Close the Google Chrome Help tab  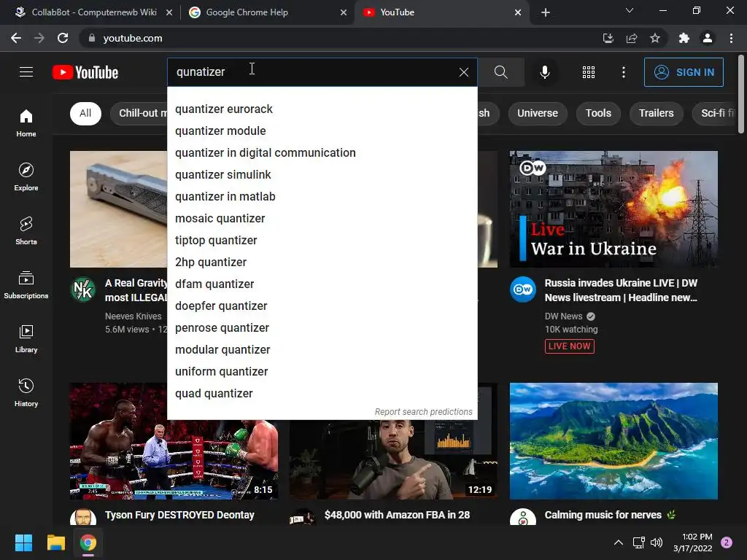click(344, 12)
